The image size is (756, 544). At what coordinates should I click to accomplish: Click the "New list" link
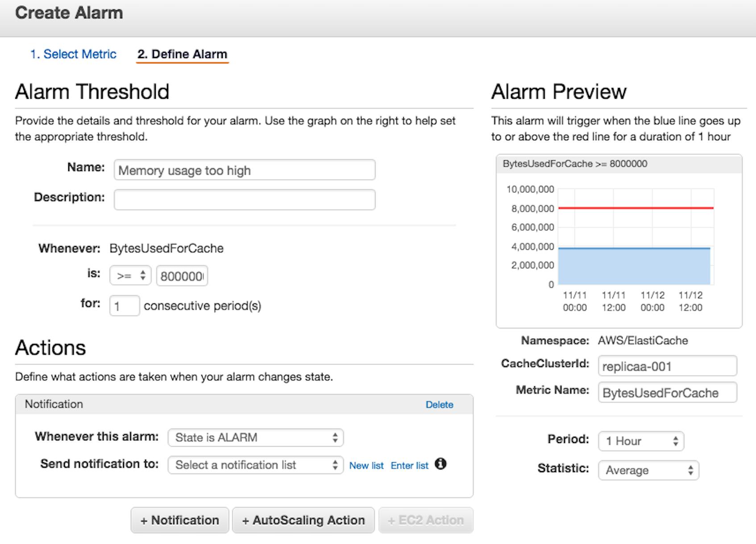pyautogui.click(x=366, y=465)
